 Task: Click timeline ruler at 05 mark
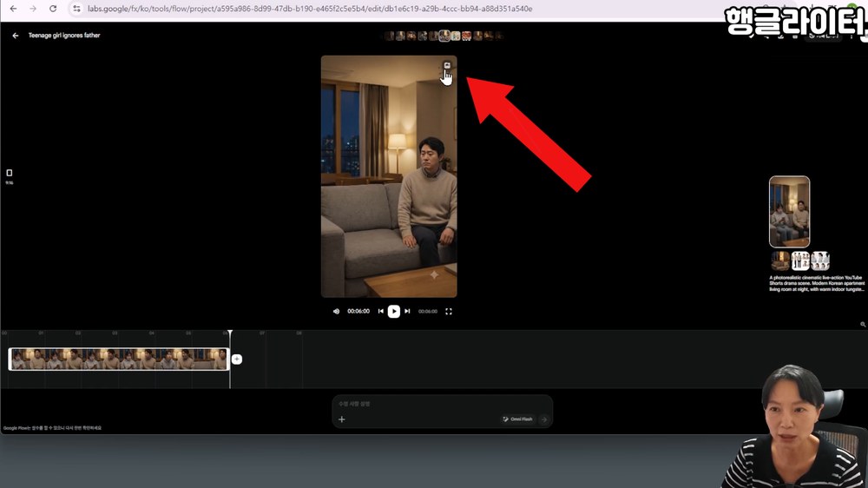coord(188,333)
